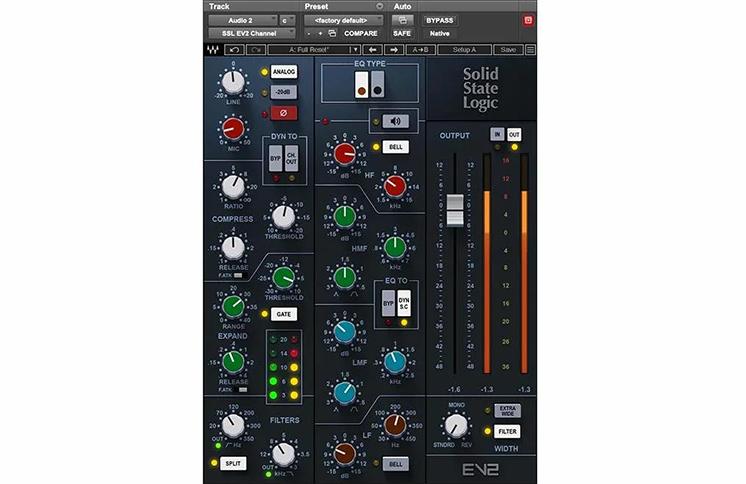Open the factory default preset dropdown
This screenshot has height=484, width=746.
point(344,20)
